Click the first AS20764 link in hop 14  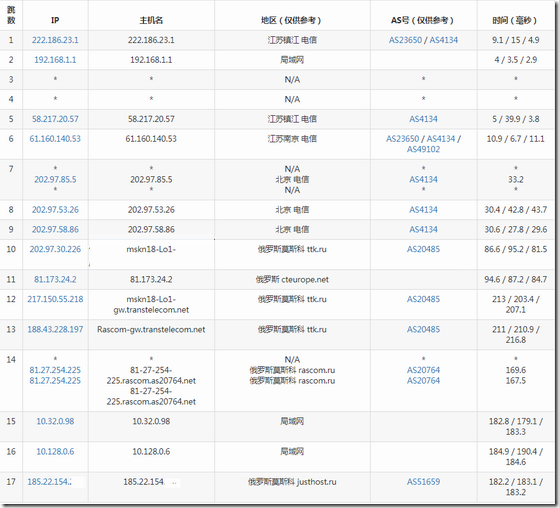(x=424, y=370)
